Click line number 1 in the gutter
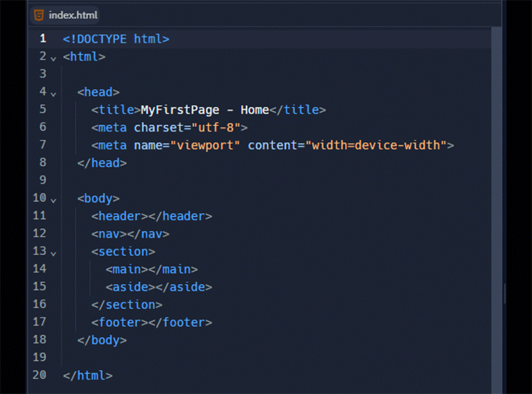The height and width of the screenshot is (394, 532). point(43,39)
